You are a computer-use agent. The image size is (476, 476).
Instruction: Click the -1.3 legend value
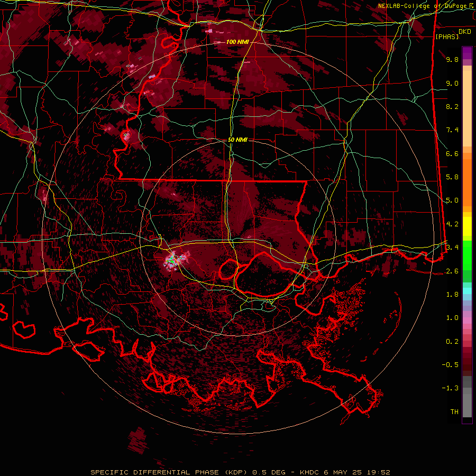[450, 388]
